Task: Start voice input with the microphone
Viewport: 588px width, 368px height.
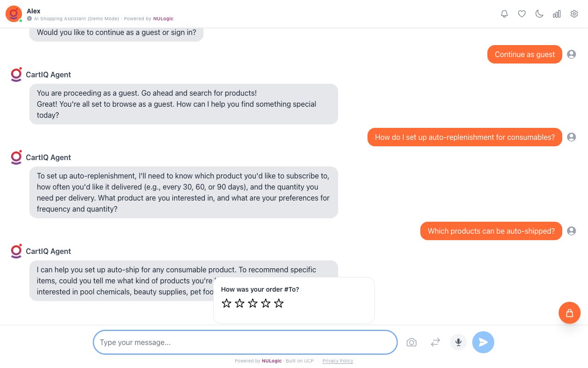Action: pyautogui.click(x=458, y=342)
